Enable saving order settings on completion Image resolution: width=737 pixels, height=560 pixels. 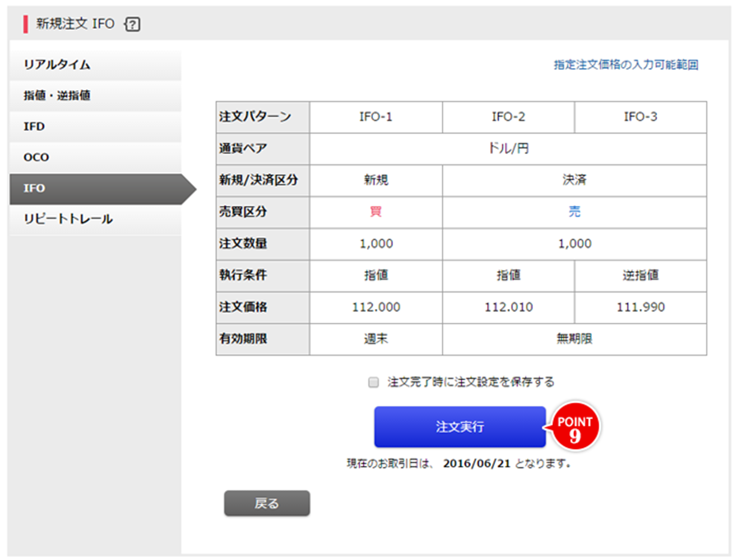coord(373,382)
